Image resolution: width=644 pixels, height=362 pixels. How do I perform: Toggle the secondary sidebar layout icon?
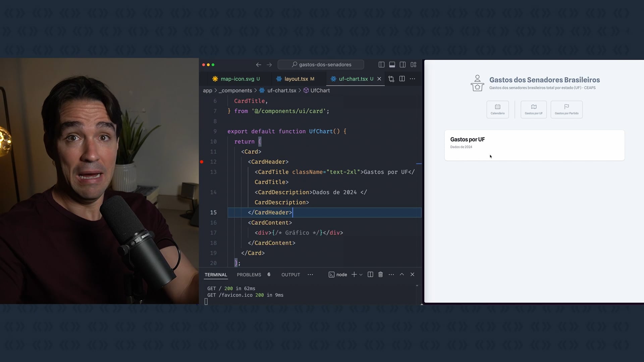402,65
